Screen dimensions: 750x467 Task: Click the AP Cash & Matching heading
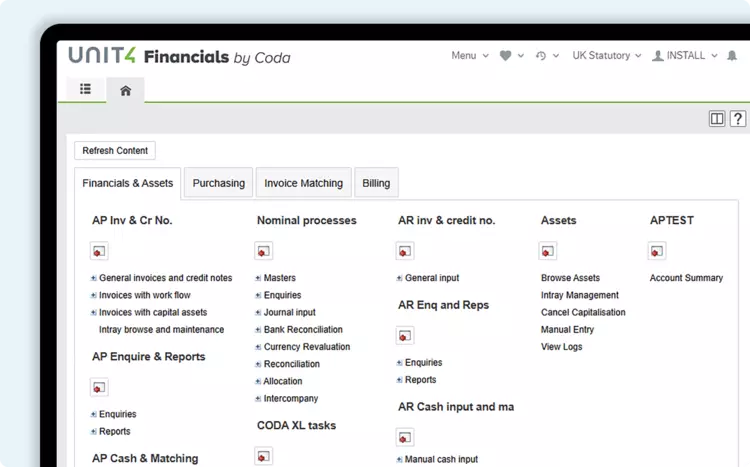145,458
